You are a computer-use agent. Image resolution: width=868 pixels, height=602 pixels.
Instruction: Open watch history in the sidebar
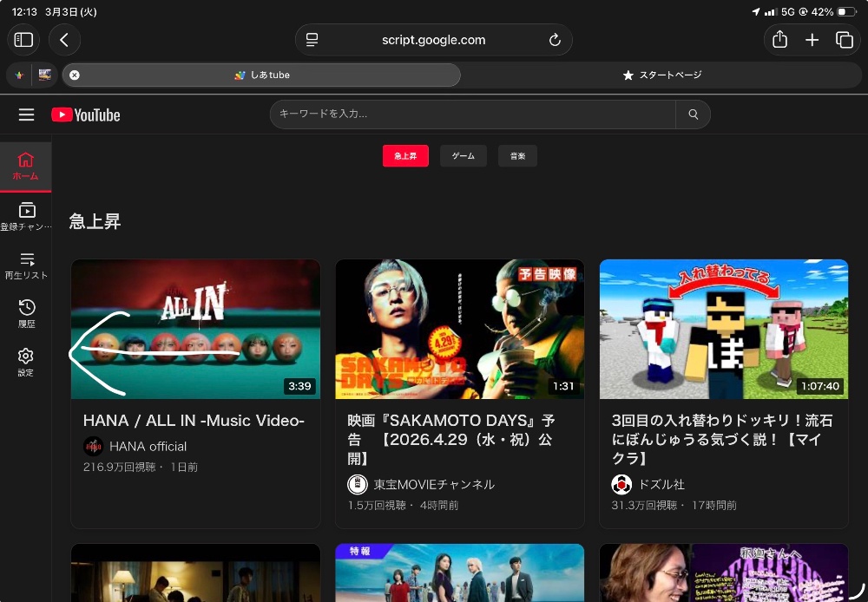coord(25,314)
